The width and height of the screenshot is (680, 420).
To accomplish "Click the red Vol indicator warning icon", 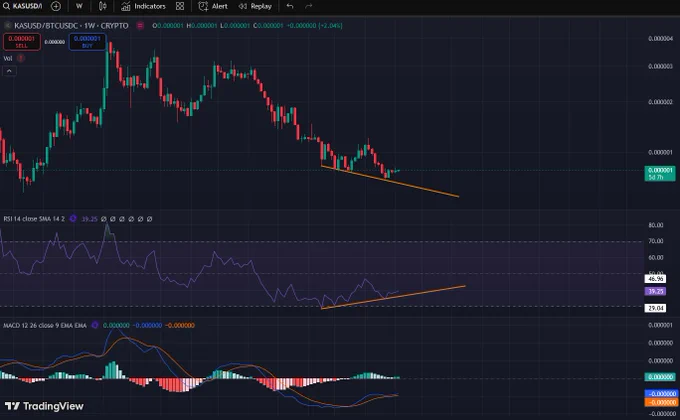I will pos(20,58).
